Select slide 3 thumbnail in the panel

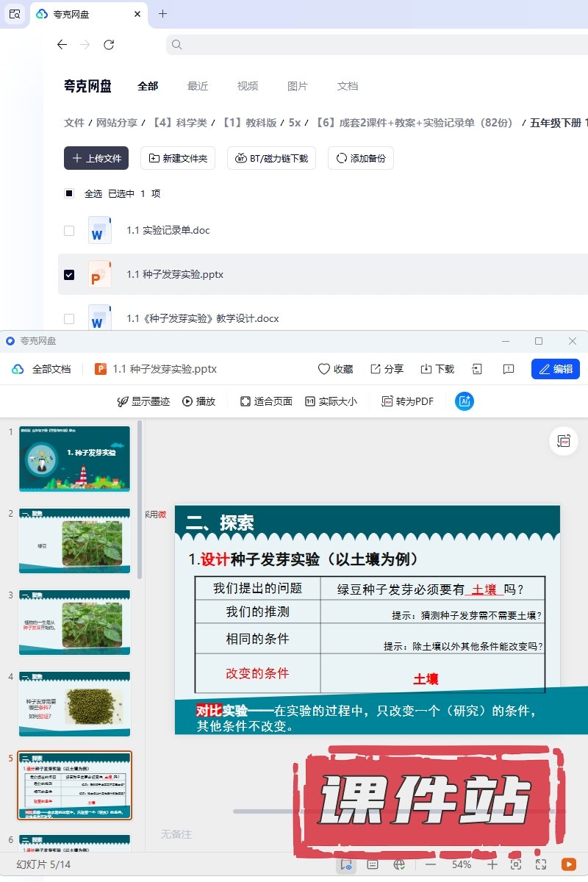[74, 622]
